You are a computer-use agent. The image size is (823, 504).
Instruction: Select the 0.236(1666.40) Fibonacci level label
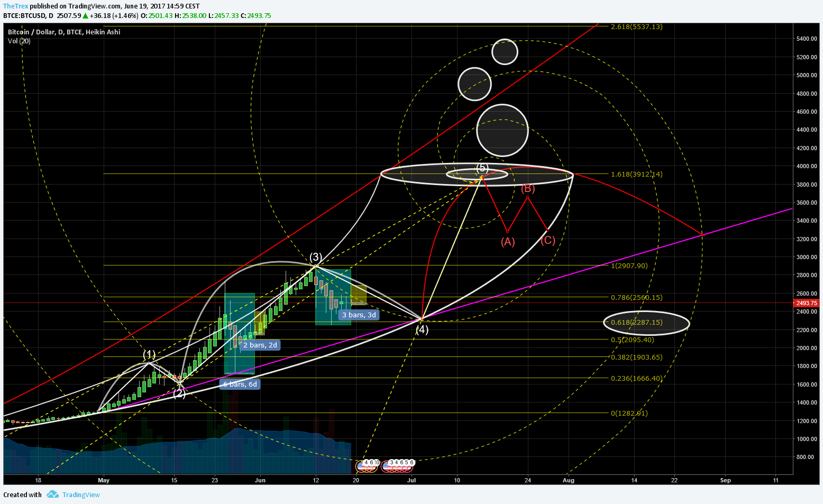coord(636,378)
